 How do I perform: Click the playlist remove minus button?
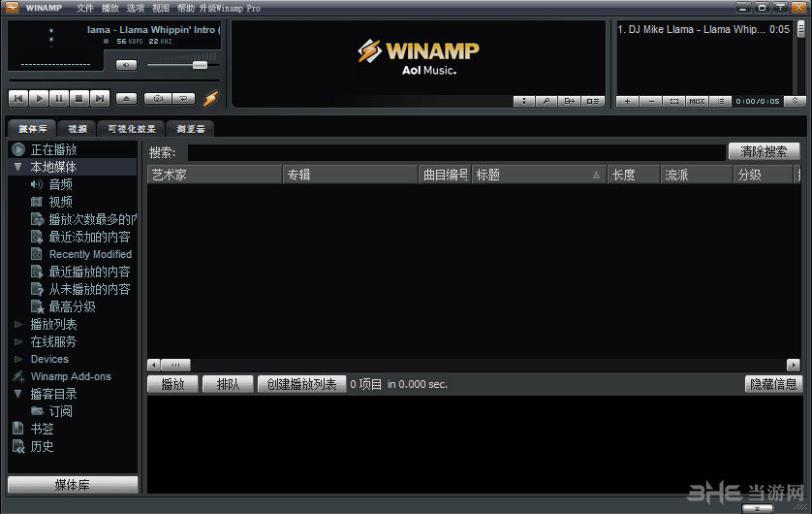pos(651,101)
